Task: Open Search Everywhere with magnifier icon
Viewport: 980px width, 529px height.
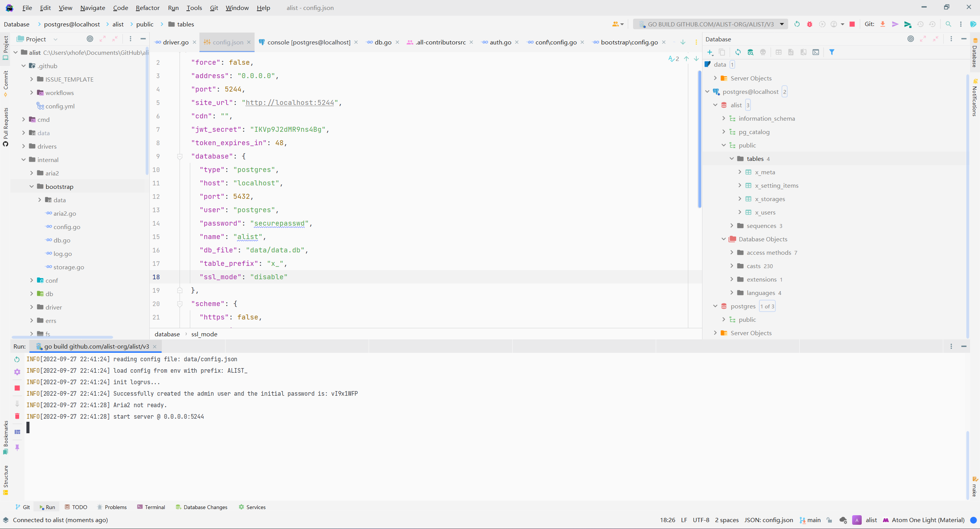Action: pos(949,24)
